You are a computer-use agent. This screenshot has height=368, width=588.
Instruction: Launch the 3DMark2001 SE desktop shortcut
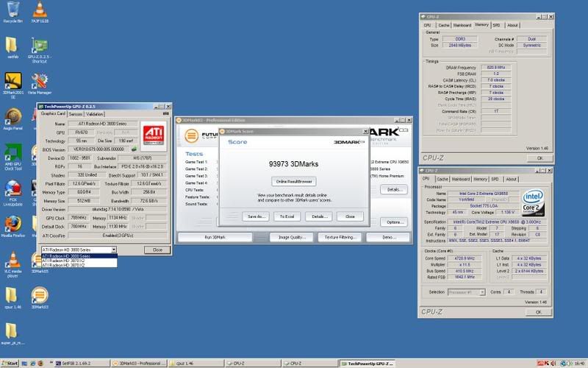(13, 85)
